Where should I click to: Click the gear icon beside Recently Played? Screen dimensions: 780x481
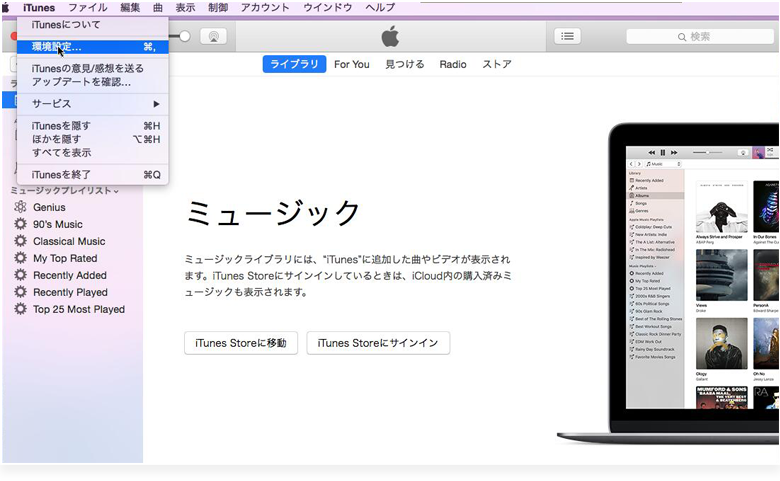pyautogui.click(x=20, y=292)
